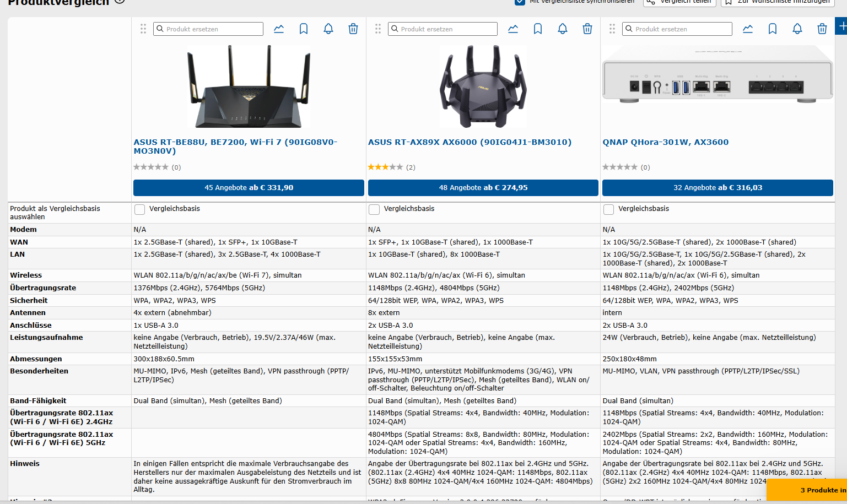Click the Besonderheiten row label

pos(39,371)
